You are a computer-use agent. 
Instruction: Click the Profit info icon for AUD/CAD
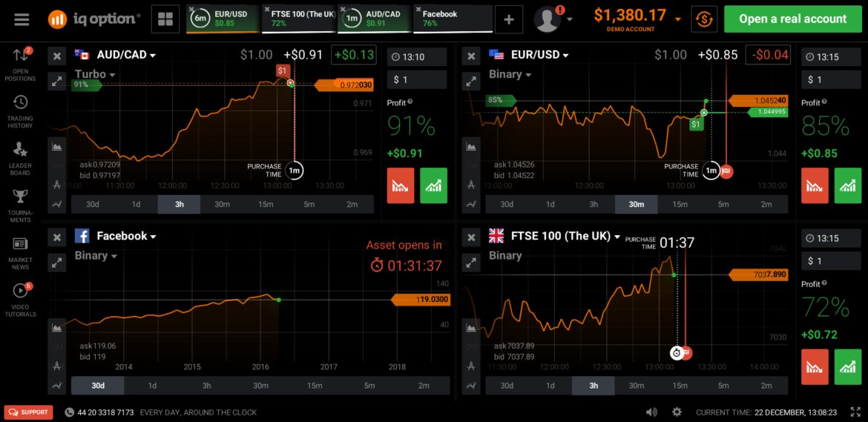tap(410, 102)
